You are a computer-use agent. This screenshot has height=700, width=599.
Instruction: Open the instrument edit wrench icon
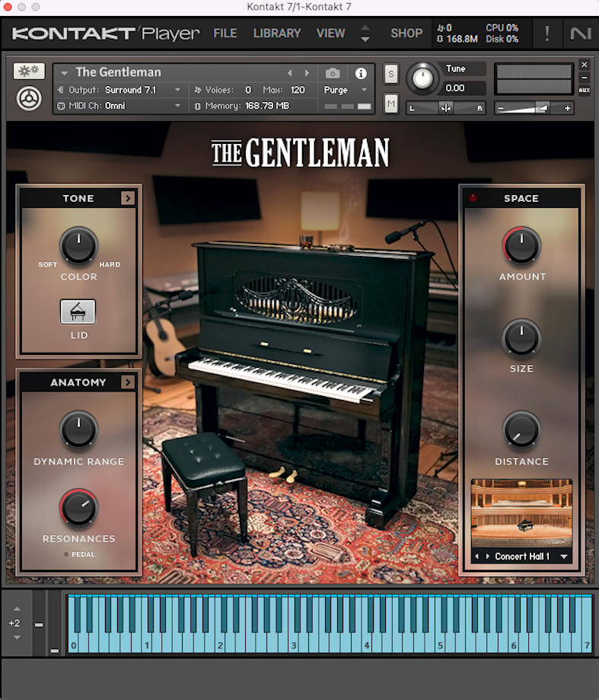tap(29, 72)
